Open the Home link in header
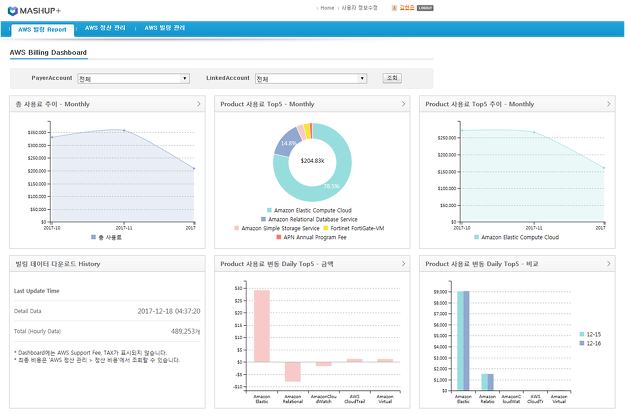Screen dimensions: 625x414 tap(327, 8)
